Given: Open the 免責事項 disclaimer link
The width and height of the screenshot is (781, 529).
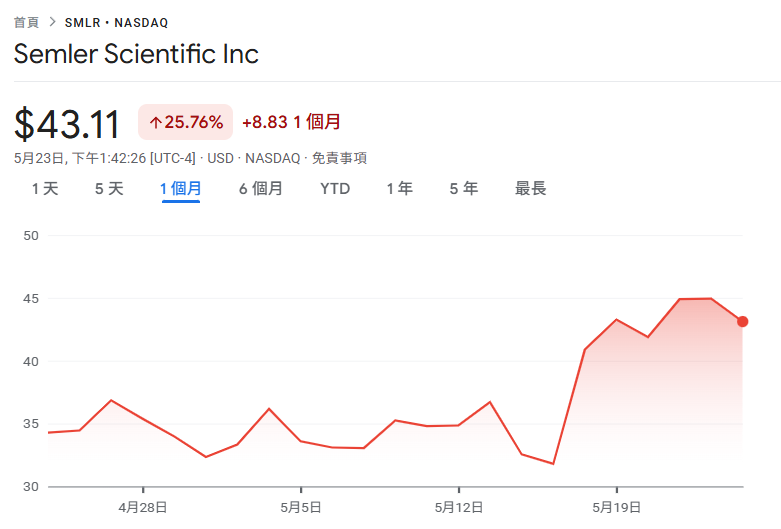Looking at the screenshot, I should click(x=339, y=158).
